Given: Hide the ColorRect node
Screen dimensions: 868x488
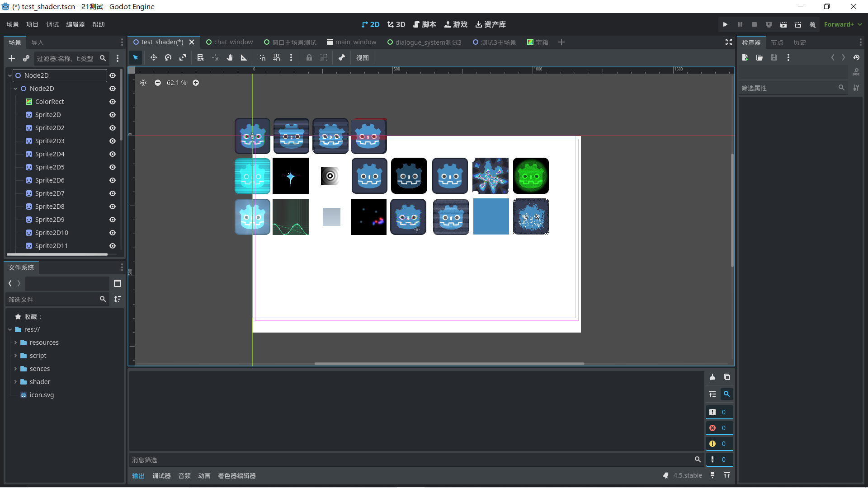Looking at the screenshot, I should [113, 102].
